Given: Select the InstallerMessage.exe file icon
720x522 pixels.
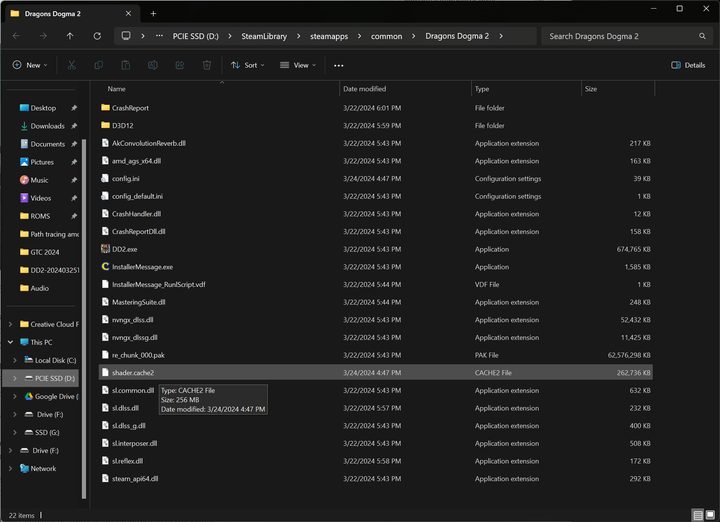Looking at the screenshot, I should click(105, 267).
